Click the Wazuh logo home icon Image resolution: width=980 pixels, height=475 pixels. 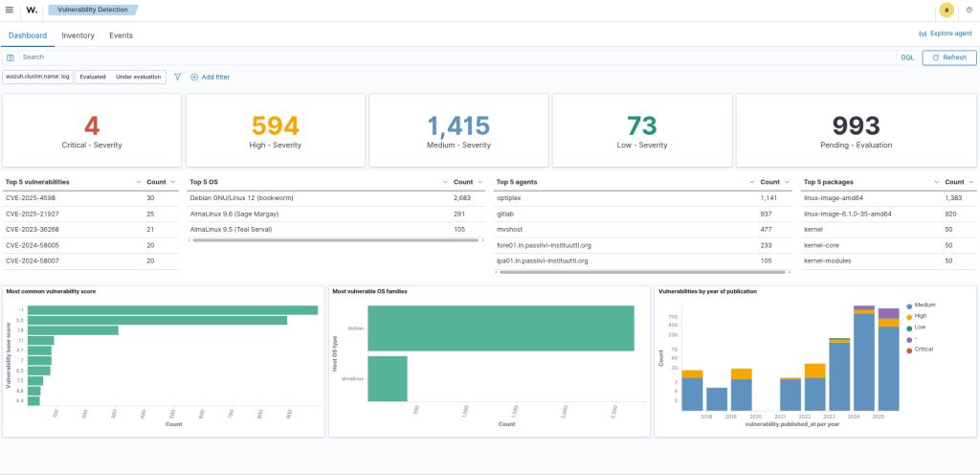pyautogui.click(x=32, y=10)
